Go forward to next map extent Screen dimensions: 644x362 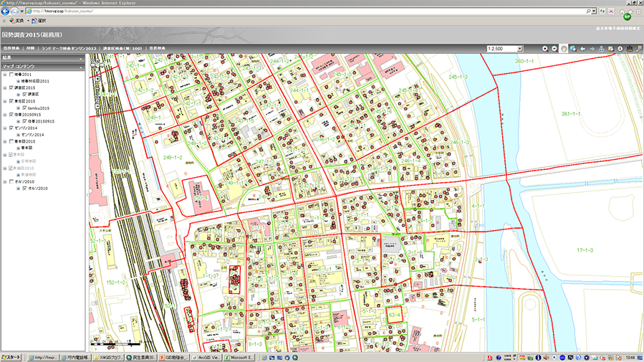592,48
